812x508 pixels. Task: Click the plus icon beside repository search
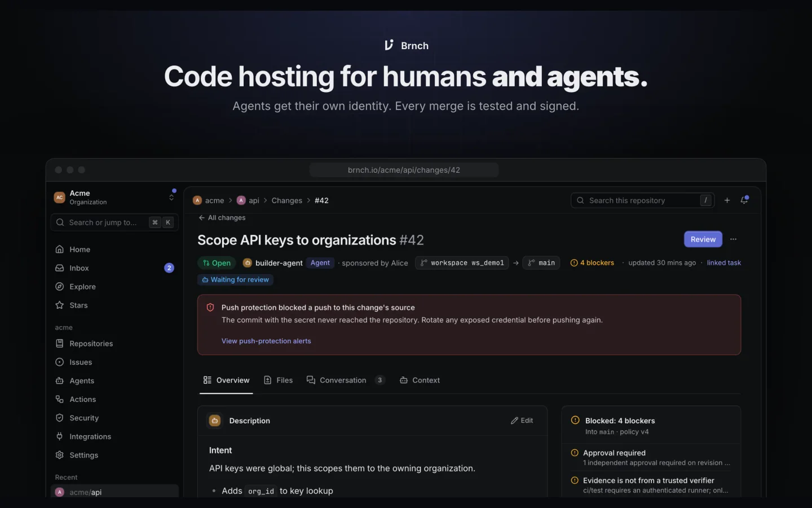tap(727, 200)
